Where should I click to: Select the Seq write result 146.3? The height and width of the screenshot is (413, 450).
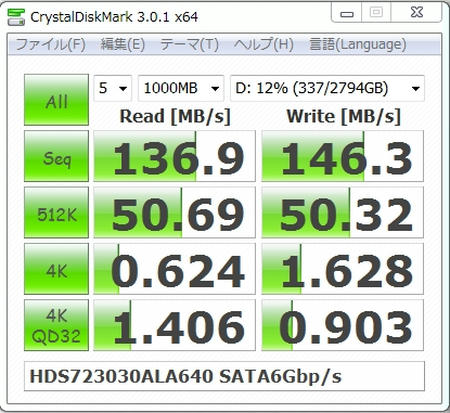click(343, 156)
